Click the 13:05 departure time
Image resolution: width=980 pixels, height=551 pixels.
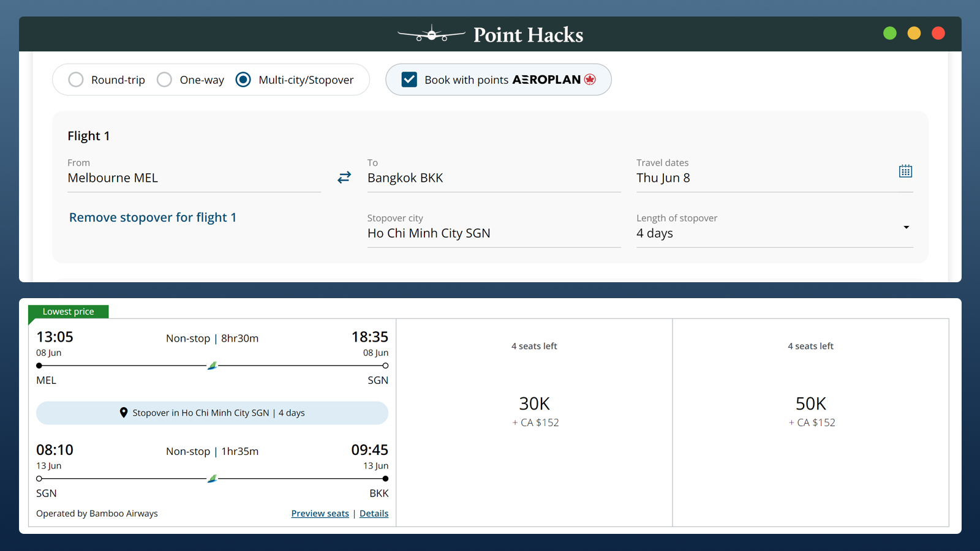tap(55, 337)
